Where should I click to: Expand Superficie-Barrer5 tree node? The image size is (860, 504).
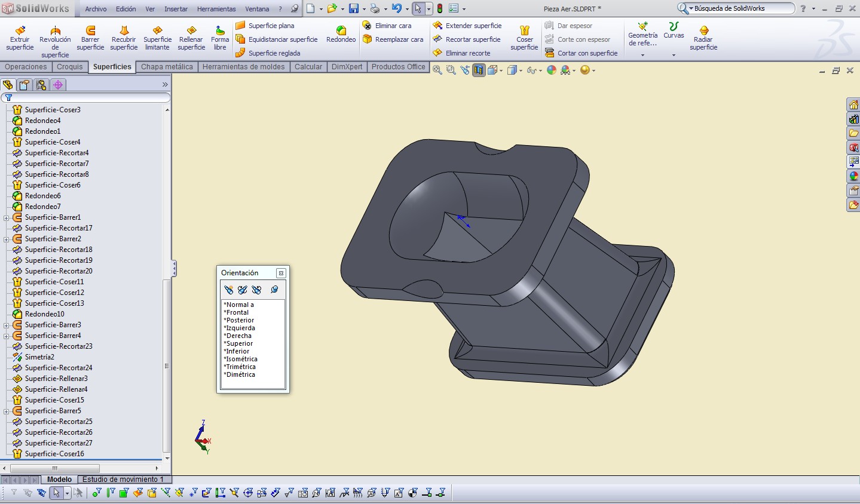click(x=7, y=411)
